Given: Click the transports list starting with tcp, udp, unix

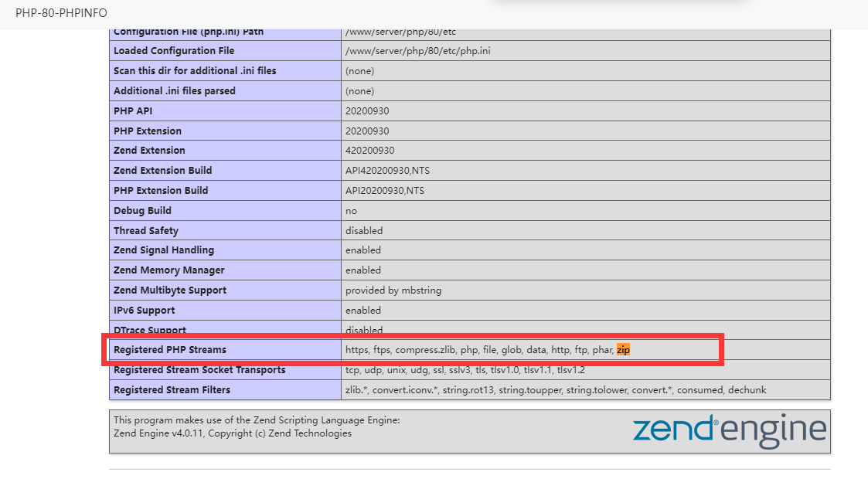Looking at the screenshot, I should tap(465, 369).
